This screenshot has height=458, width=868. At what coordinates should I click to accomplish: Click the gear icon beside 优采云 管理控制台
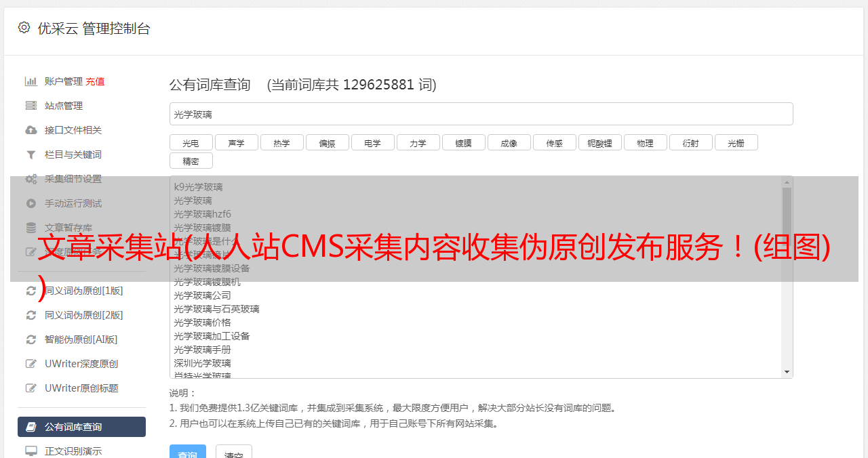[24, 28]
